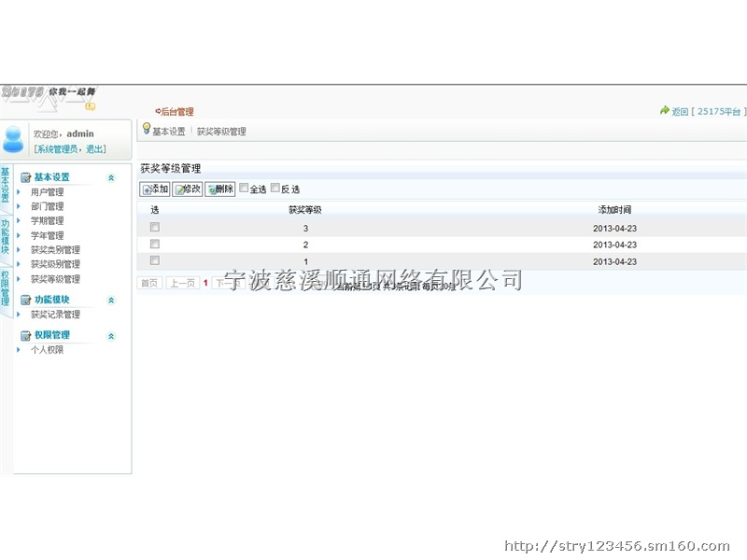Image resolution: width=747 pixels, height=560 pixels.
Task: Click the notepad icon beside 权限管理 heading
Action: 26,335
